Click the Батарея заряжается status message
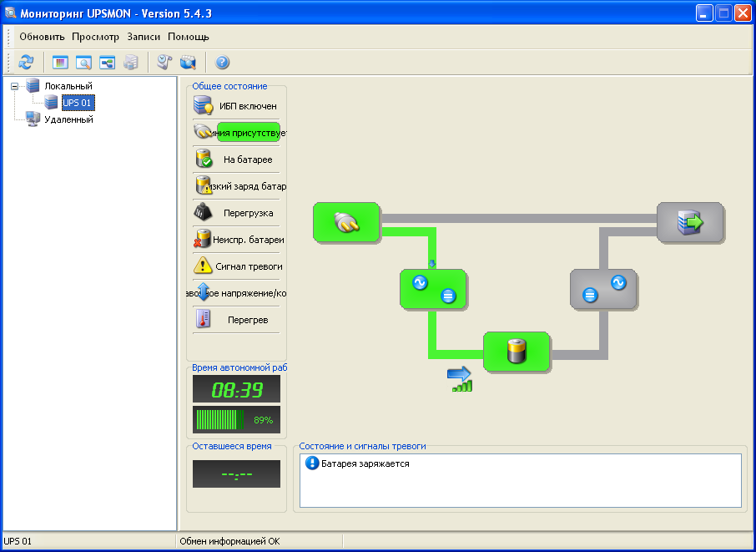 click(365, 463)
